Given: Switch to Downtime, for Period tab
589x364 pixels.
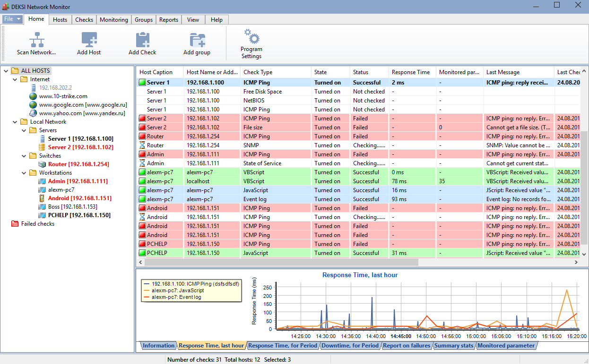Looking at the screenshot, I should coord(350,345).
